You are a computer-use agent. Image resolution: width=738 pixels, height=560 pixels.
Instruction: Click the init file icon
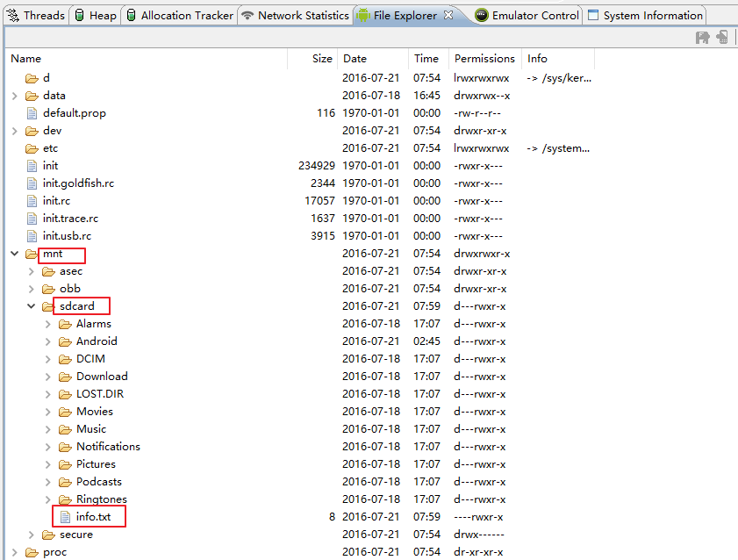[32, 166]
